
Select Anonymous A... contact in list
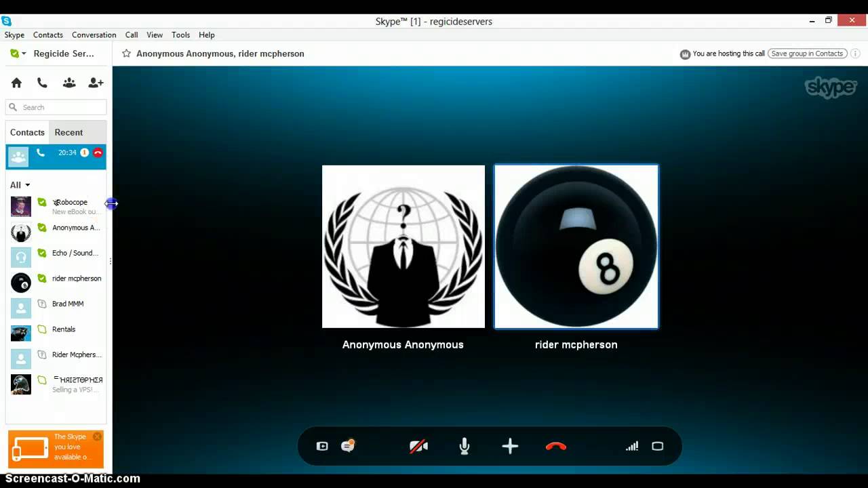[56, 232]
